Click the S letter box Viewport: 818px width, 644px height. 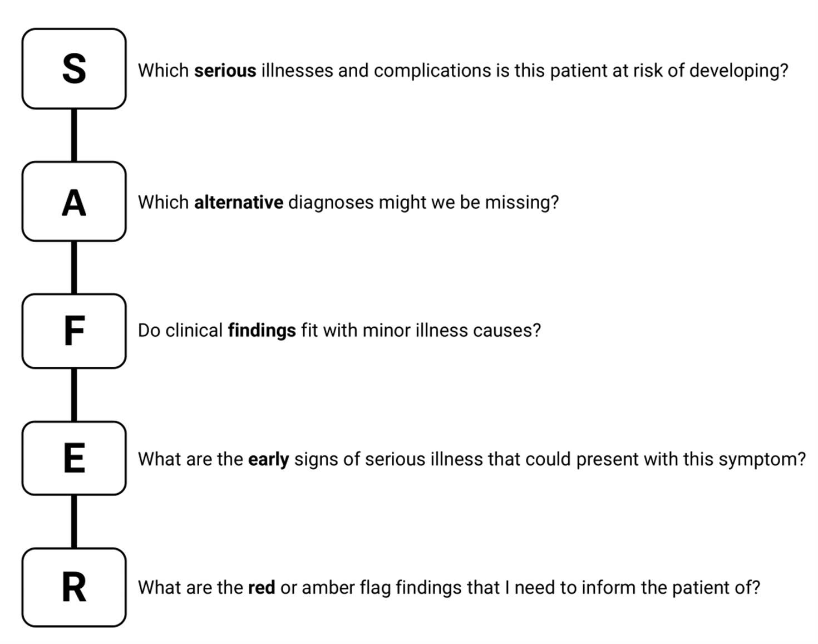click(74, 69)
